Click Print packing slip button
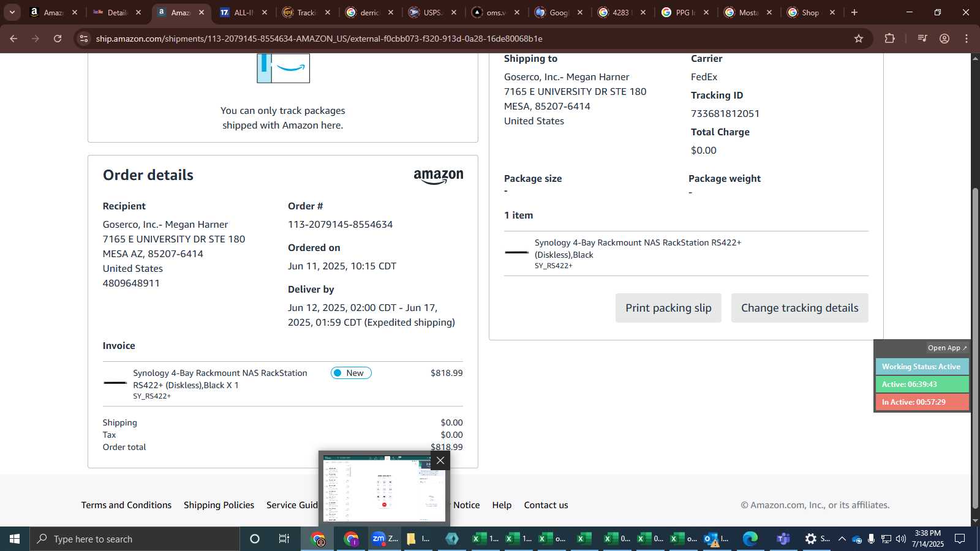Viewport: 980px width, 551px height. click(668, 308)
